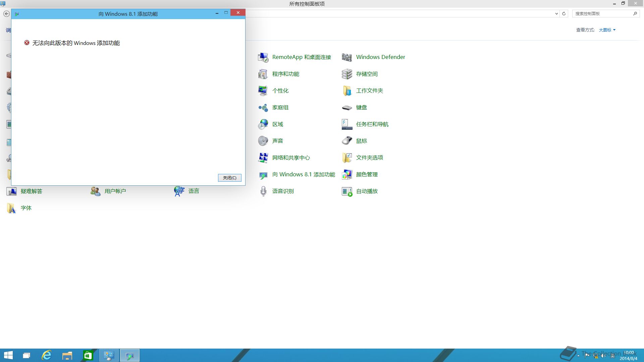Open the 家庭组 icon
644x362 pixels.
[x=263, y=108]
